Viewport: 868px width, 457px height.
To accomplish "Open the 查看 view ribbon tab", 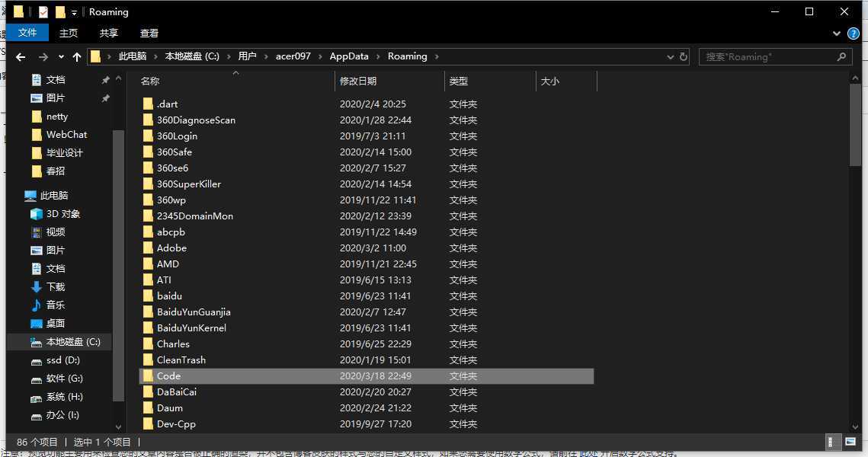I will click(x=149, y=34).
